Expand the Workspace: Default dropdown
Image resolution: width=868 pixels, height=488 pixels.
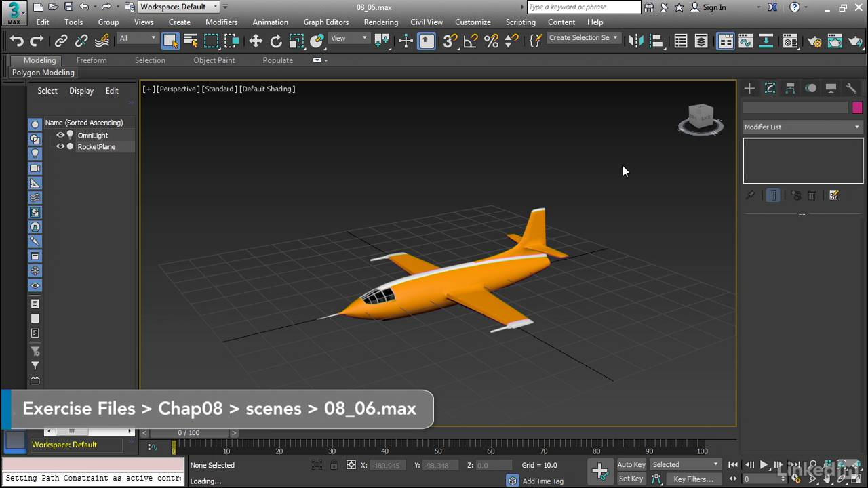[x=179, y=7]
